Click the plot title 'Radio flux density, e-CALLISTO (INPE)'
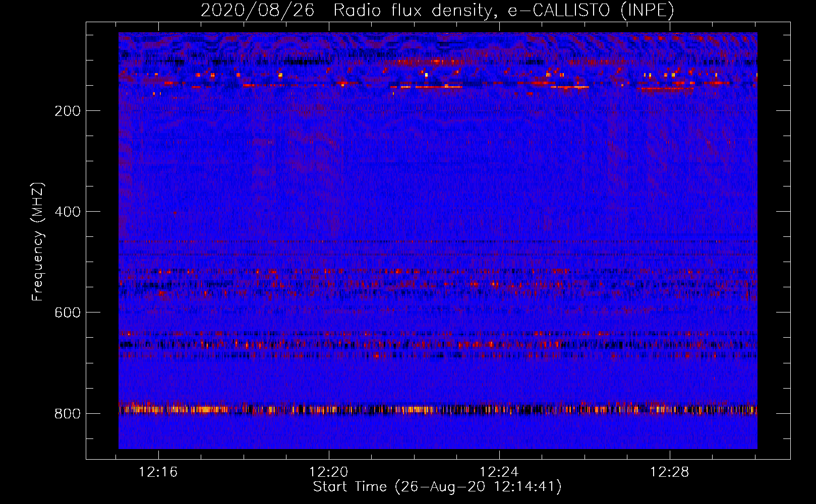The width and height of the screenshot is (816, 504). point(504,10)
